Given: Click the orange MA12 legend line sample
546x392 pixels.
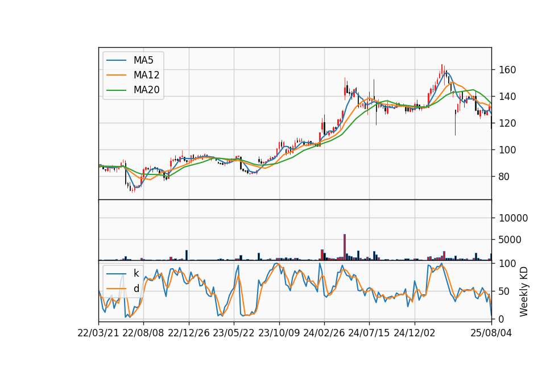Looking at the screenshot, I should coord(116,75).
